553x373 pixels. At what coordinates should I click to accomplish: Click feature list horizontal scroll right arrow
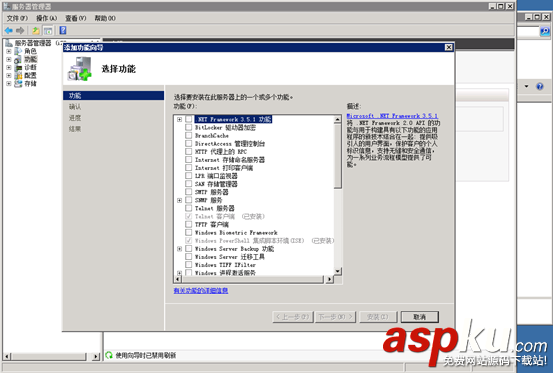pos(329,279)
